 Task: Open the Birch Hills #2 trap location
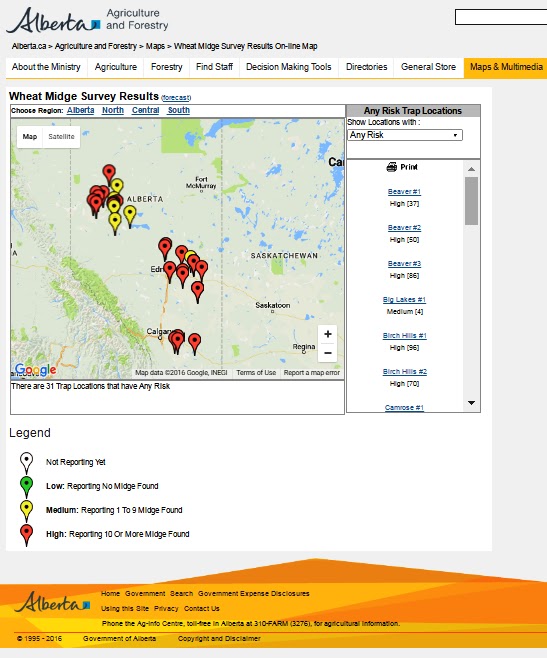pyautogui.click(x=404, y=372)
